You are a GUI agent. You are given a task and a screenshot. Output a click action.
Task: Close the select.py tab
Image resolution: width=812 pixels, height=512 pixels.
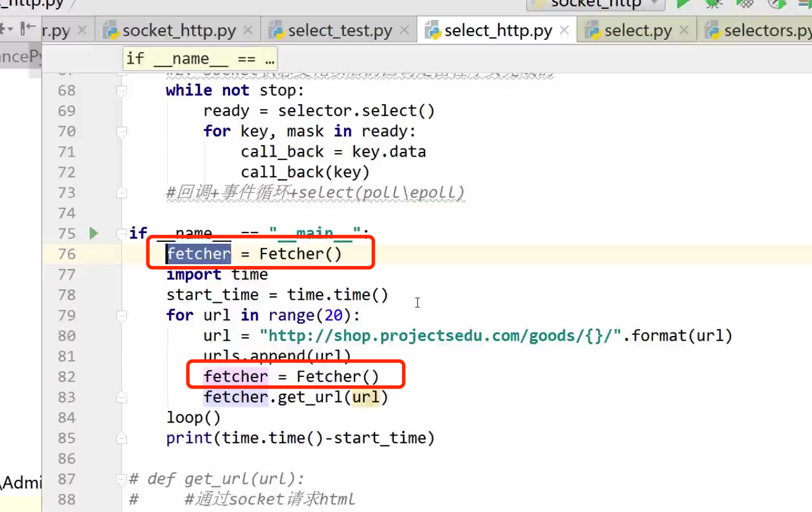click(684, 30)
